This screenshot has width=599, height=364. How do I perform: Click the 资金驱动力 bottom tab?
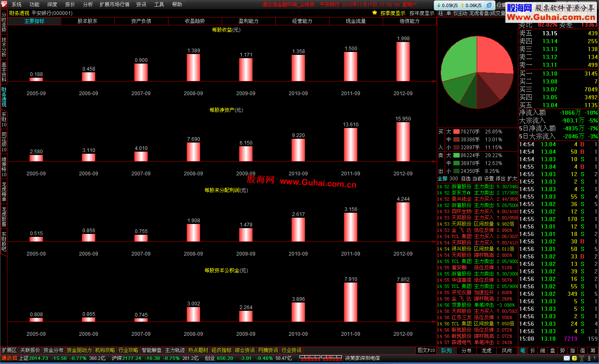coord(79,350)
